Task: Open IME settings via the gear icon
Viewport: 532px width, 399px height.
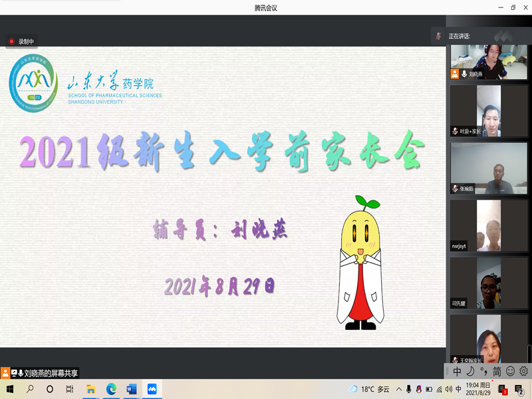Action: [523, 371]
